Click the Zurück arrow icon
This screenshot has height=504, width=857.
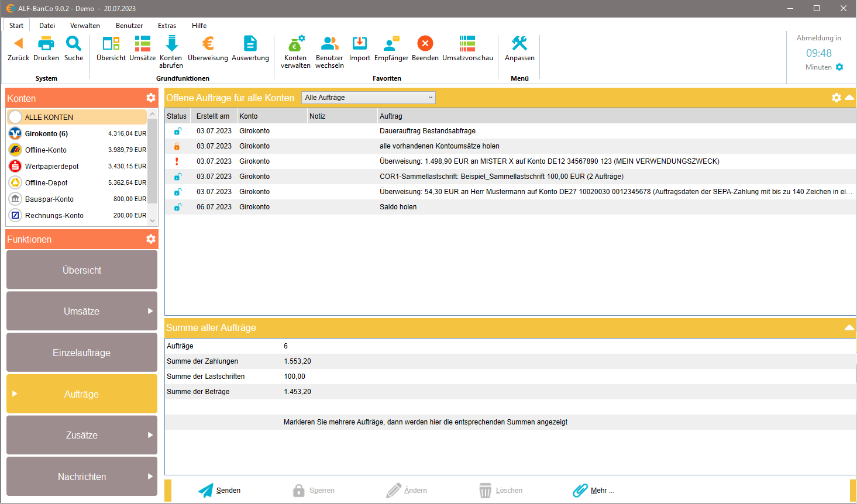18,43
